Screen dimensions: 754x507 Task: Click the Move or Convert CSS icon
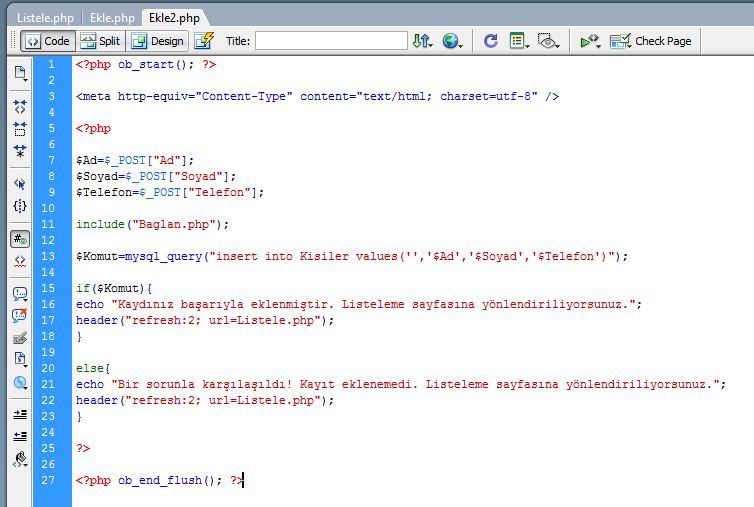click(x=20, y=383)
